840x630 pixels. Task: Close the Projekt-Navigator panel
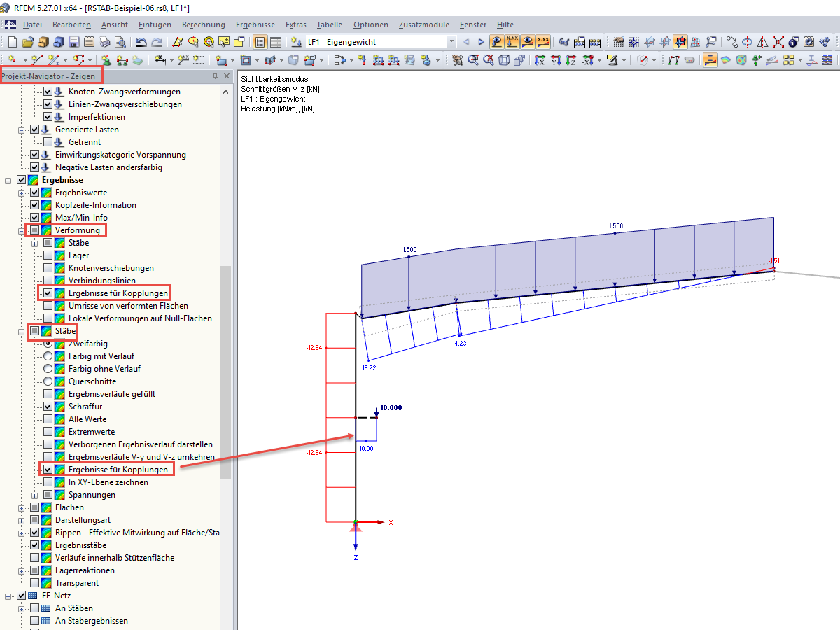pyautogui.click(x=227, y=76)
